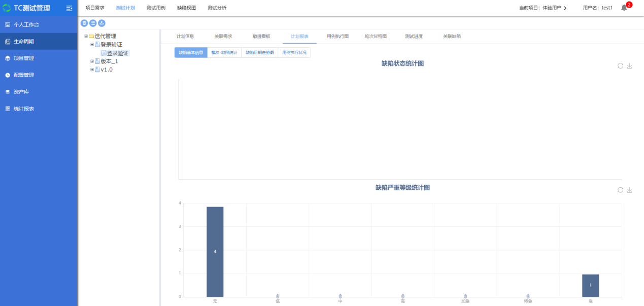The image size is (644, 306).
Task: Open 配置管理 in the sidebar
Action: pyautogui.click(x=39, y=75)
